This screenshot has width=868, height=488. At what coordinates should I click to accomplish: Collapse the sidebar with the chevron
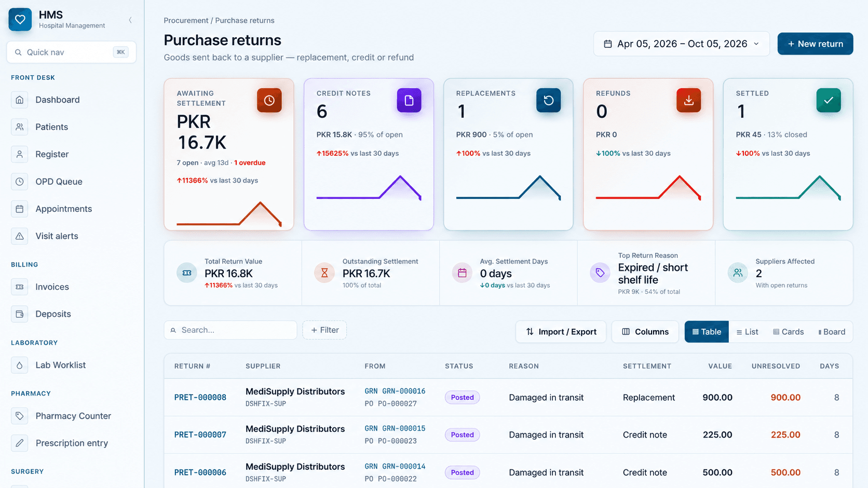coord(130,20)
